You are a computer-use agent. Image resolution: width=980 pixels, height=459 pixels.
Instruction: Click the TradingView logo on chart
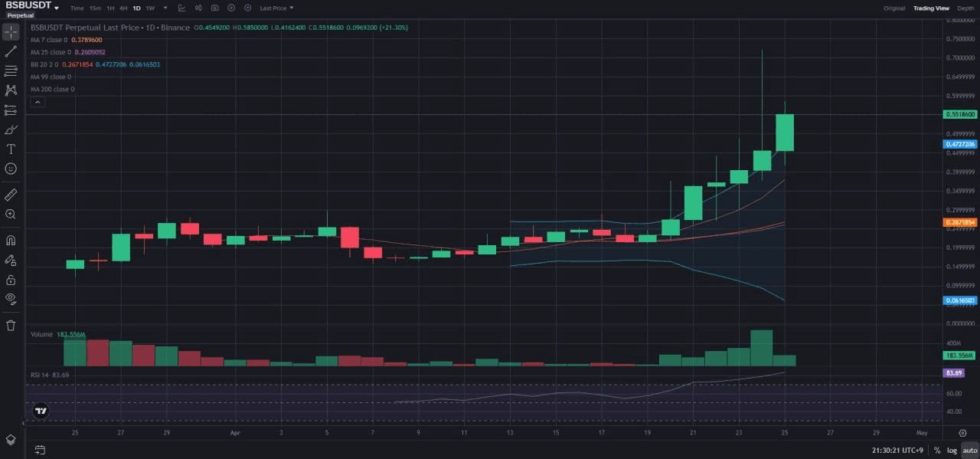coord(41,411)
